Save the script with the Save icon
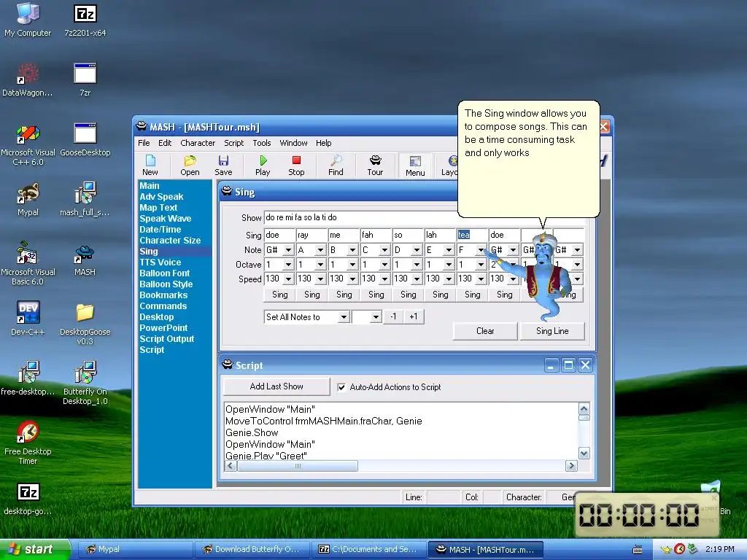Image resolution: width=747 pixels, height=560 pixels. pos(223,166)
